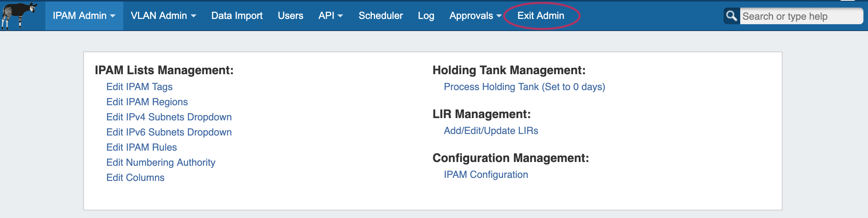The height and width of the screenshot is (218, 868).
Task: Expand the IPAM Admin dropdown menu
Action: coord(84,16)
